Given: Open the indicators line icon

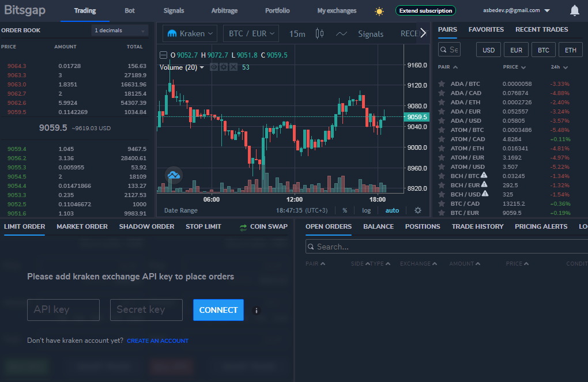Looking at the screenshot, I should [341, 34].
